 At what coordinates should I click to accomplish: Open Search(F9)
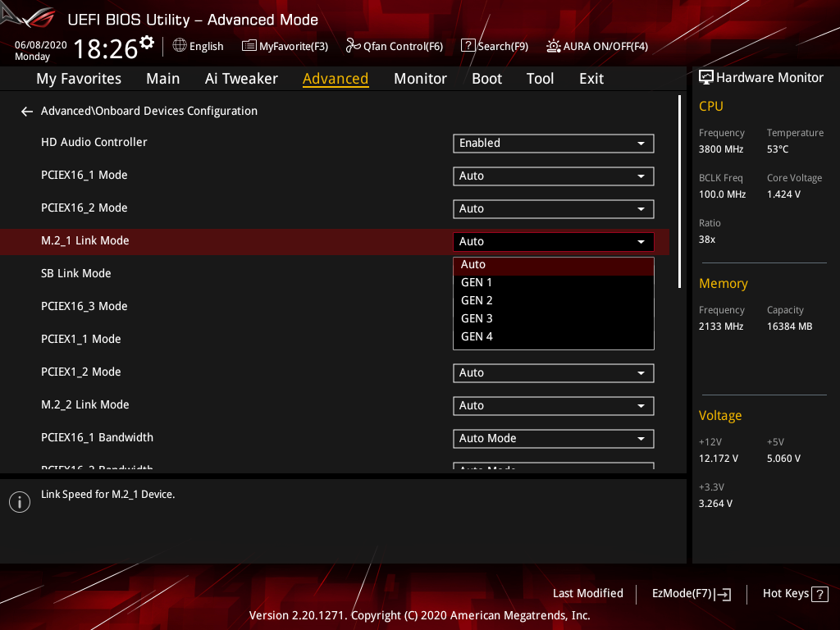495,46
